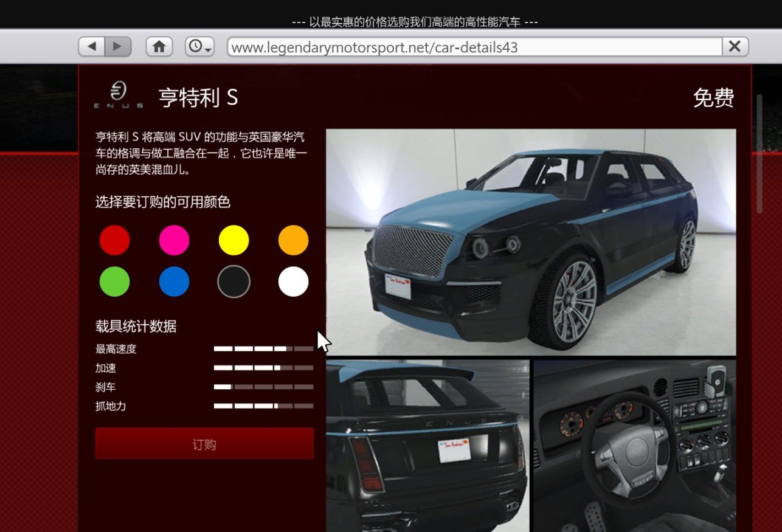Select the black color swatch
782x532 pixels.
tap(234, 282)
